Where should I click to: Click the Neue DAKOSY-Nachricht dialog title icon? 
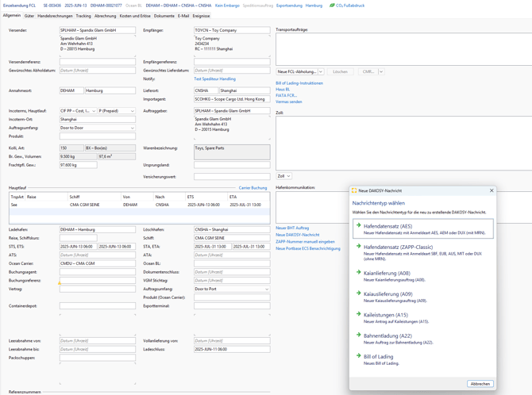click(x=354, y=190)
